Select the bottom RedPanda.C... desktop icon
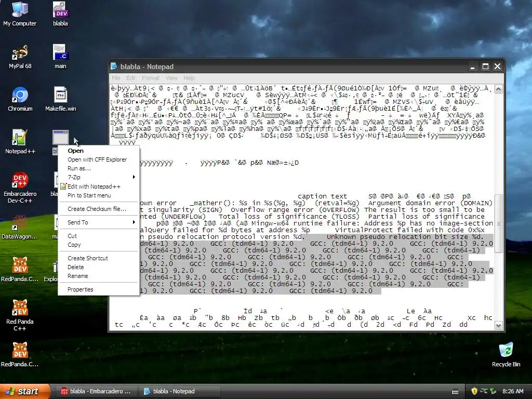 20,354
